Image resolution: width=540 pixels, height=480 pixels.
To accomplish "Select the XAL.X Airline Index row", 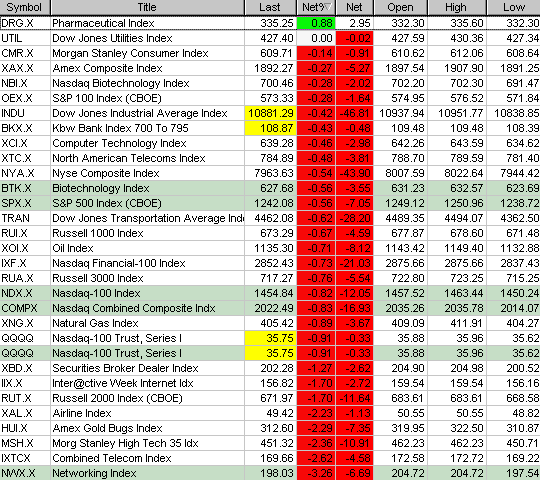I will pyautogui.click(x=270, y=413).
